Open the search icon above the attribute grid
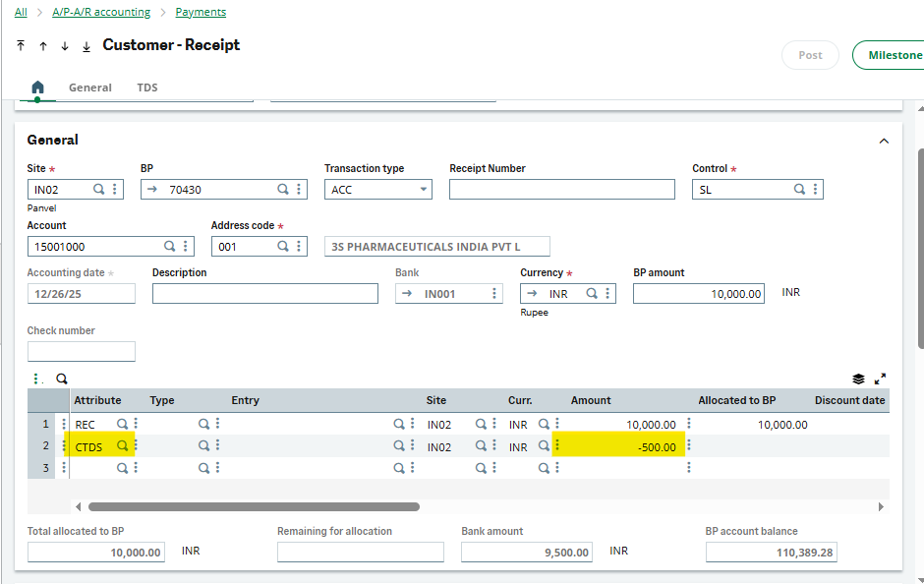The height and width of the screenshot is (584, 924). tap(60, 379)
